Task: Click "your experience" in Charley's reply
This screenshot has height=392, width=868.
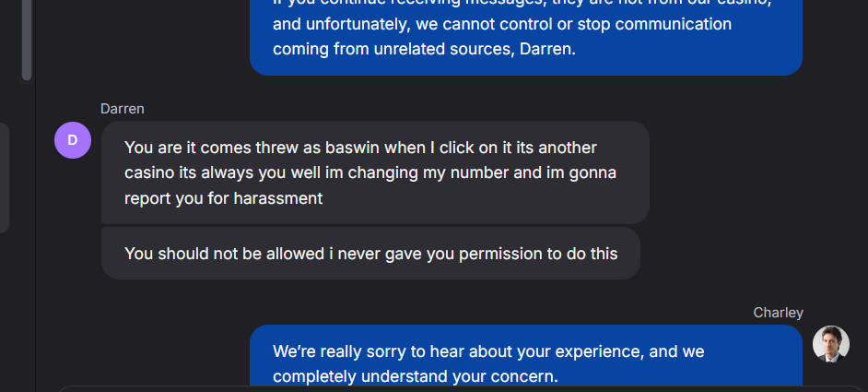Action: 573,351
